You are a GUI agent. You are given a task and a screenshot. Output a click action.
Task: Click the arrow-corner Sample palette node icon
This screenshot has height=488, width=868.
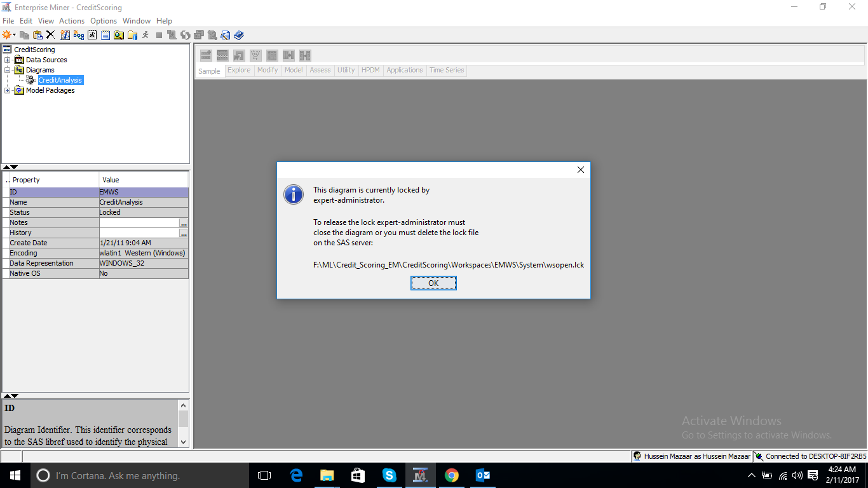[x=239, y=55]
